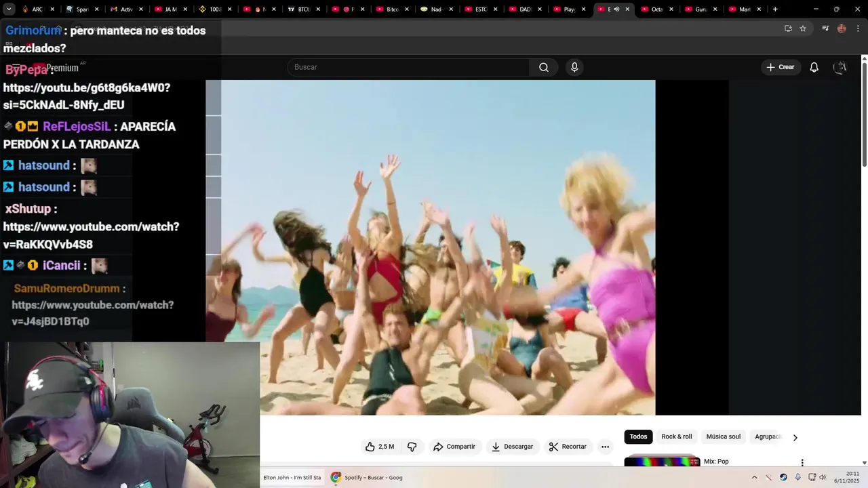Screen dimensions: 868x488
Task: Open the Compartir share option
Action: click(x=454, y=447)
